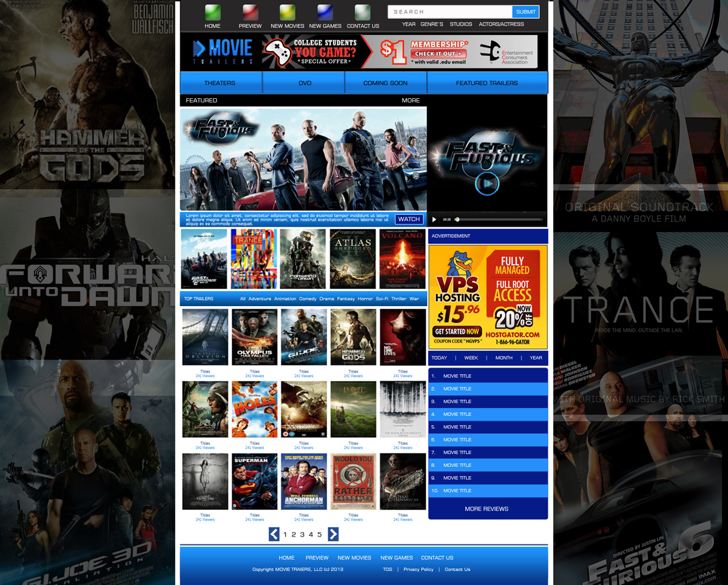Filter top trailers by Fantasy
The image size is (728, 585).
[x=346, y=299]
